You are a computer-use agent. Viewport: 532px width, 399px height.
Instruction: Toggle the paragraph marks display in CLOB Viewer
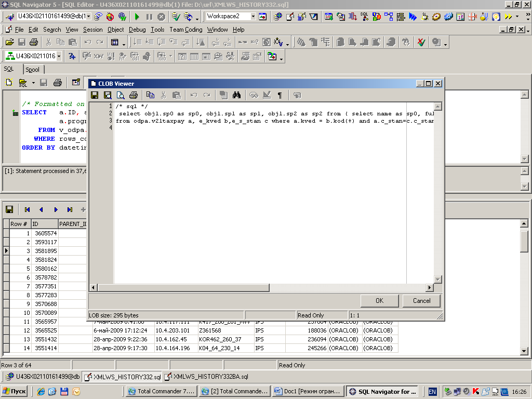click(280, 95)
